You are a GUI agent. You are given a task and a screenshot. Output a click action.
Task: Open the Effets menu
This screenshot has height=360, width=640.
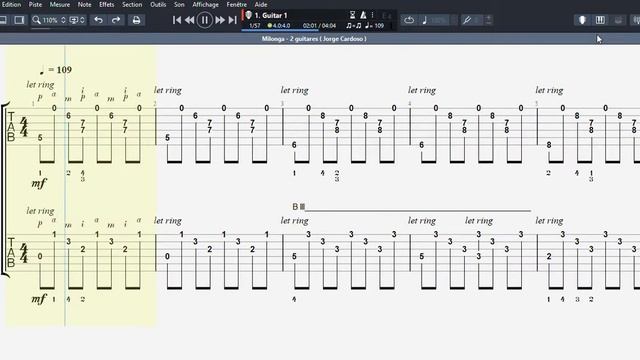pyautogui.click(x=107, y=4)
